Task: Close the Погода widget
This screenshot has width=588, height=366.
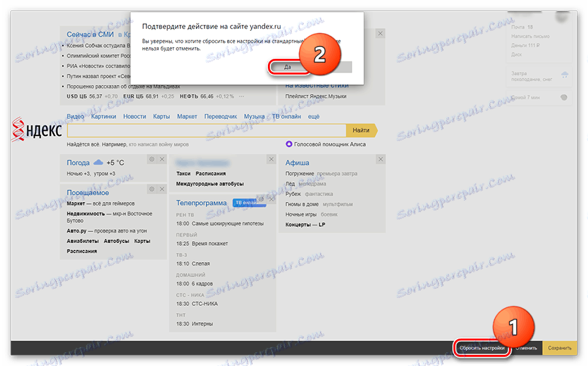Action: [x=162, y=159]
